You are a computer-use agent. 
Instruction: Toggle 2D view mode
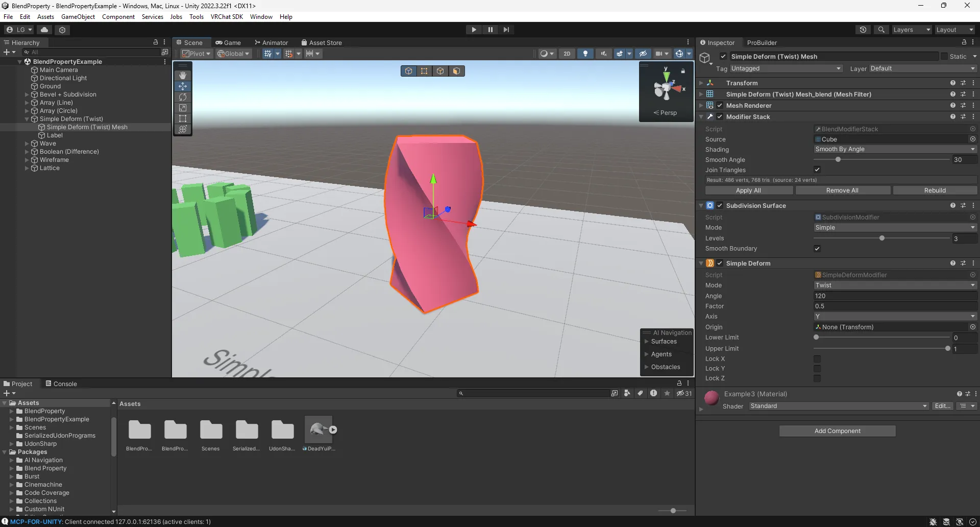pos(567,54)
